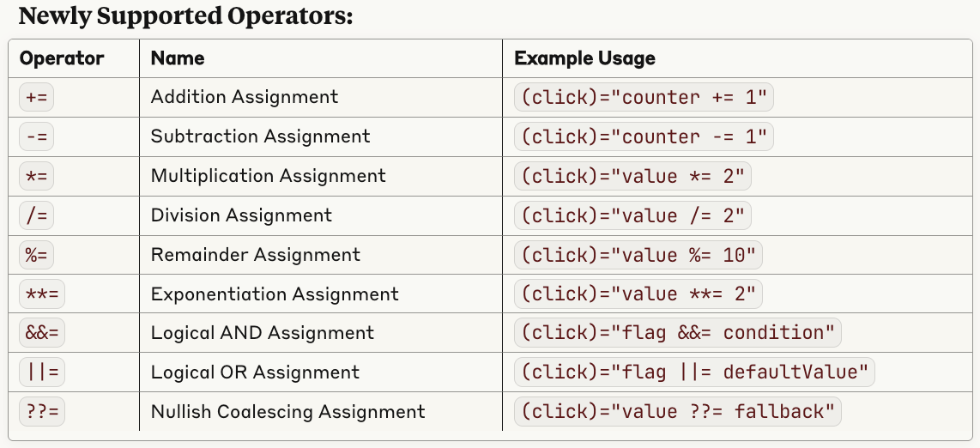Click the &&= operator code badge
The image size is (980, 448).
click(x=42, y=333)
